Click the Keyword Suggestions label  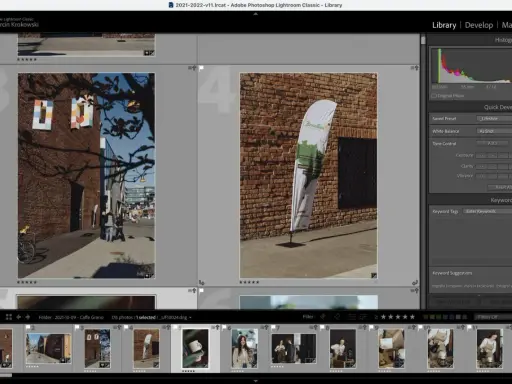[x=452, y=273]
